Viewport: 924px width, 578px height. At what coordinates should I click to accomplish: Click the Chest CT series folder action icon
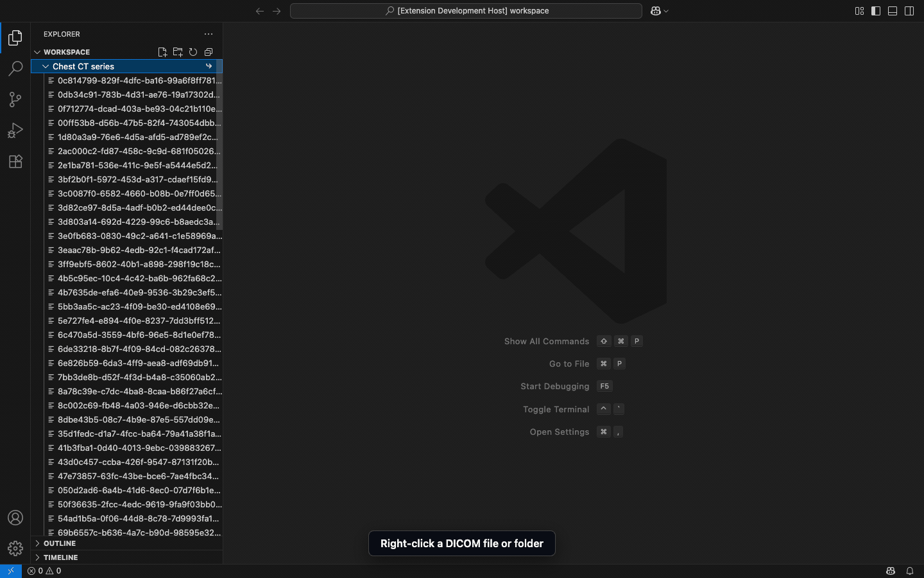(209, 66)
